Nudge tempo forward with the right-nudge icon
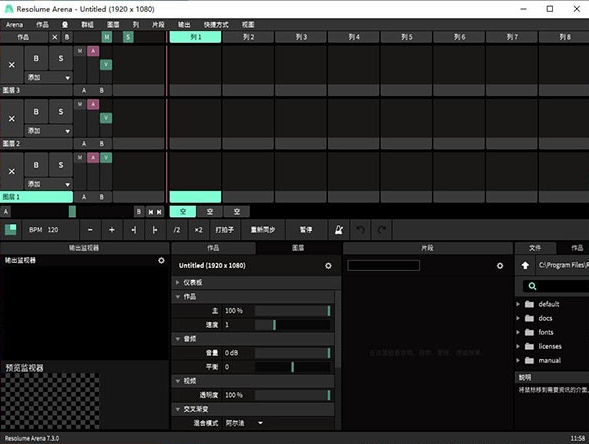Image resolution: width=589 pixels, height=444 pixels. tap(155, 230)
